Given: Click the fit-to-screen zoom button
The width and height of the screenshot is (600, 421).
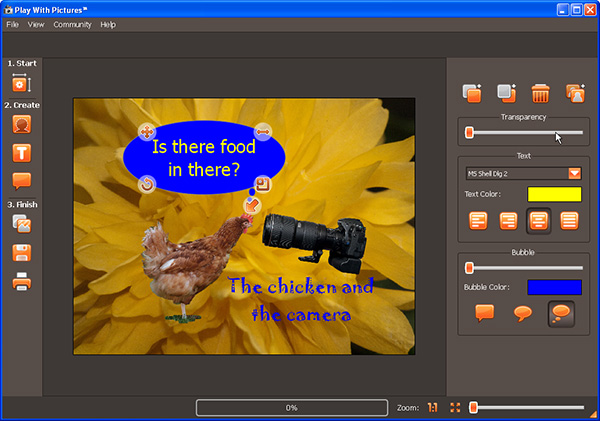Looking at the screenshot, I should tap(455, 408).
